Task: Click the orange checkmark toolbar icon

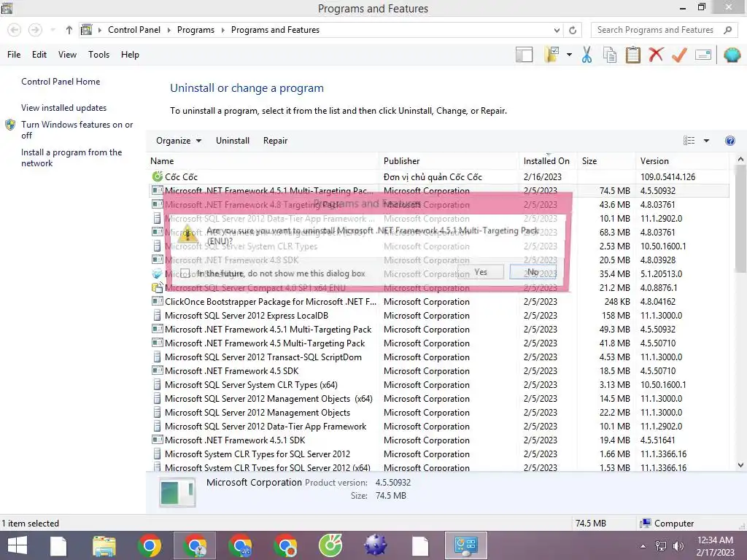Action: click(679, 55)
